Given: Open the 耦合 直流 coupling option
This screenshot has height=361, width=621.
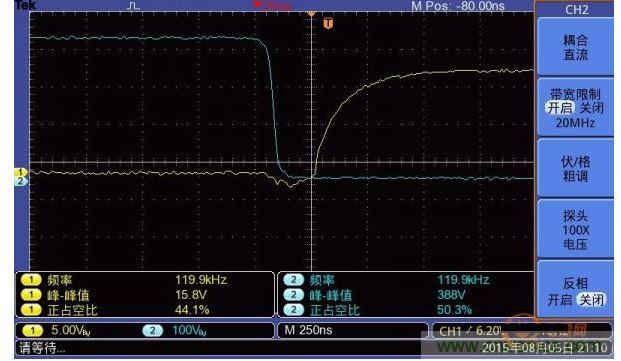Looking at the screenshot, I should pos(575,47).
